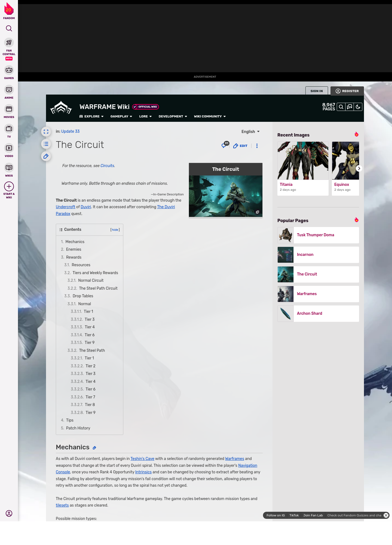Screen dimensions: 392x545
Task: Click the Warframe lotus wiki logo
Action: click(x=61, y=108)
